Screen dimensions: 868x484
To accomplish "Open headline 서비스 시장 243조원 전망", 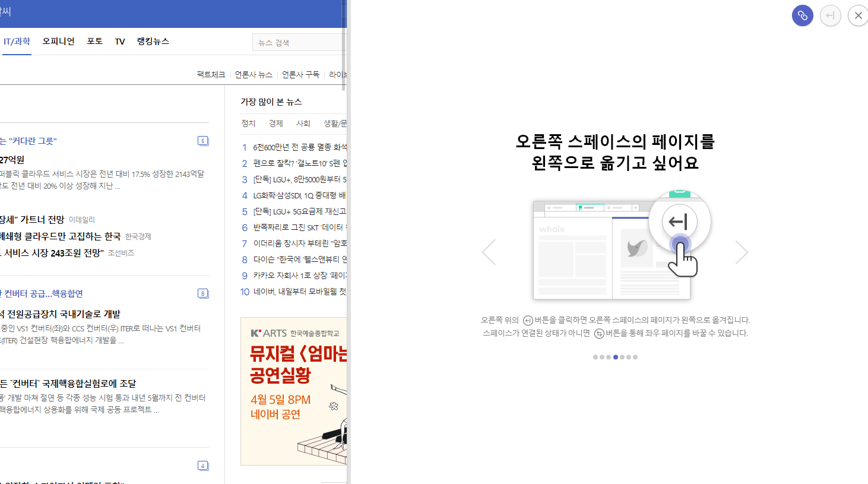I will pos(52,252).
